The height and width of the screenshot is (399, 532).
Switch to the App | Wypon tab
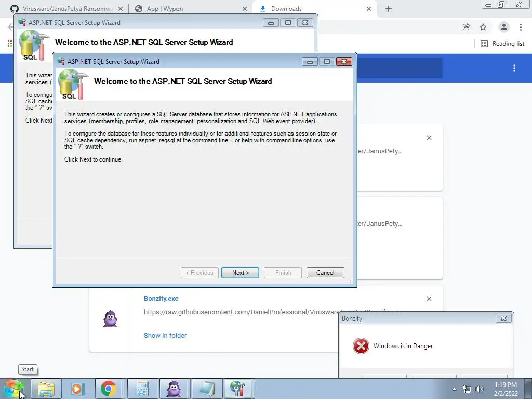(165, 9)
